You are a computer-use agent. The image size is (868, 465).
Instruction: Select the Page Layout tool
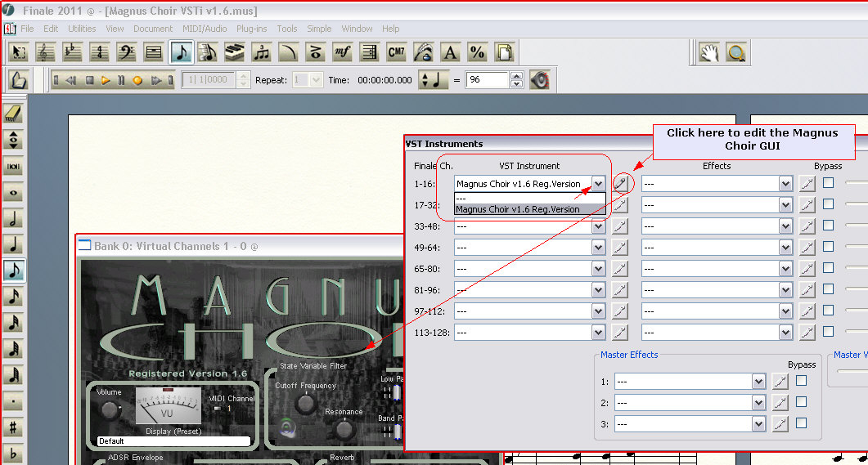click(504, 52)
